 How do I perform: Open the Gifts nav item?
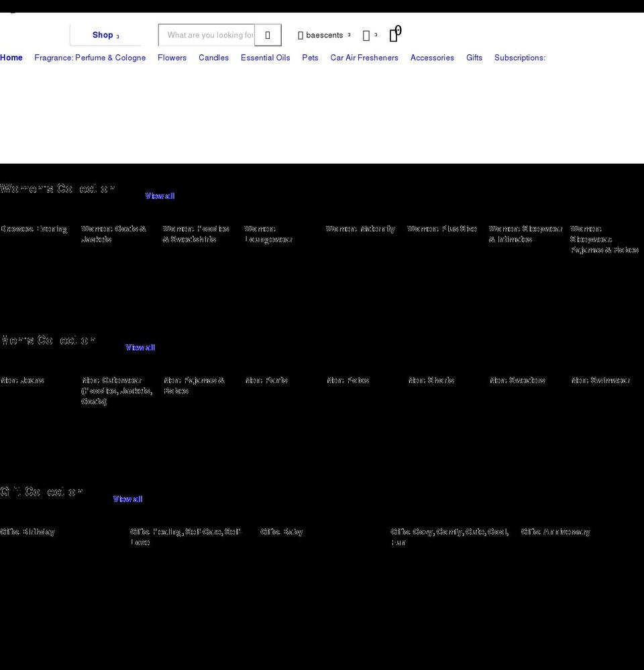[x=474, y=58]
